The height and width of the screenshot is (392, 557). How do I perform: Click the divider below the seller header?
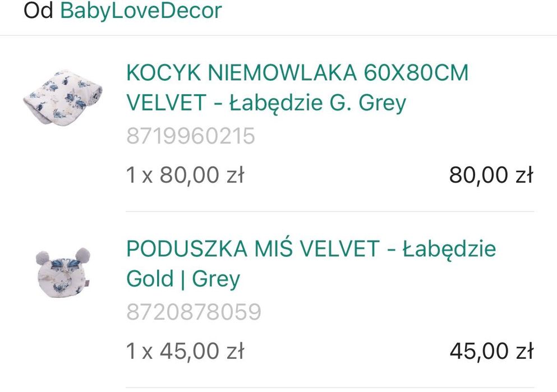coord(278,35)
